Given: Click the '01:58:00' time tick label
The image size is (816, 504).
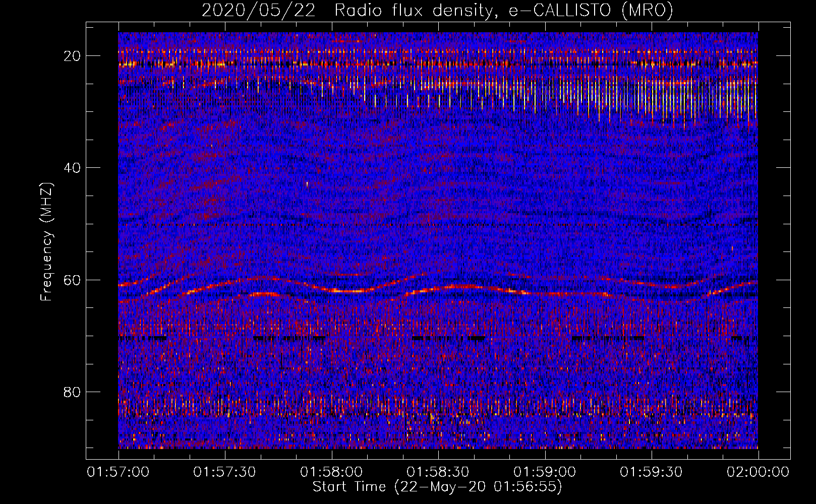Looking at the screenshot, I should tap(331, 472).
